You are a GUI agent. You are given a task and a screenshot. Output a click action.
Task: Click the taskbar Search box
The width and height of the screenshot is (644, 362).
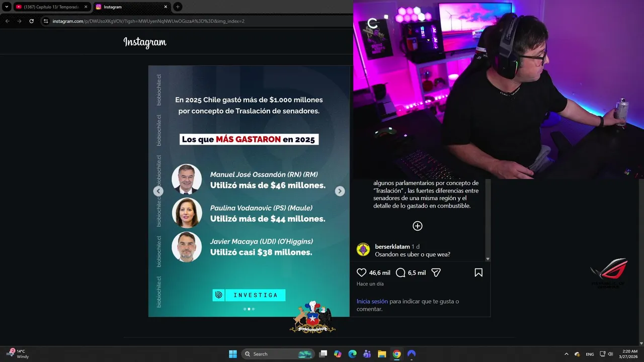click(x=278, y=354)
